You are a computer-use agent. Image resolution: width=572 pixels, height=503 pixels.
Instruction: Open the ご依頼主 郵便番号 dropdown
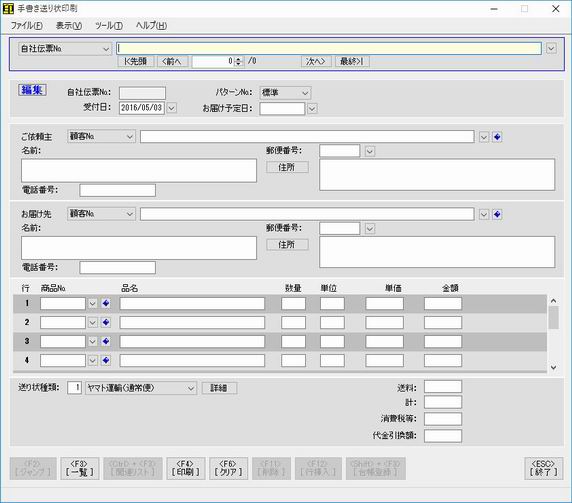(x=370, y=151)
